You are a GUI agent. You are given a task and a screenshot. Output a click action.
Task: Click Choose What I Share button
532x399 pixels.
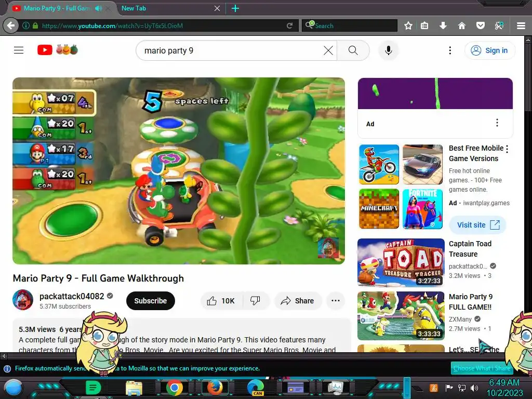482,368
